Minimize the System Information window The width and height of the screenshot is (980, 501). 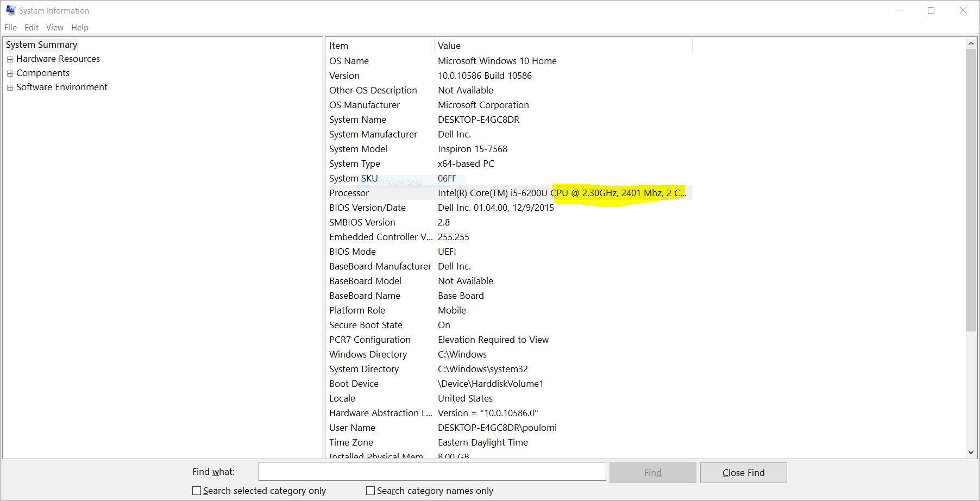(x=900, y=10)
